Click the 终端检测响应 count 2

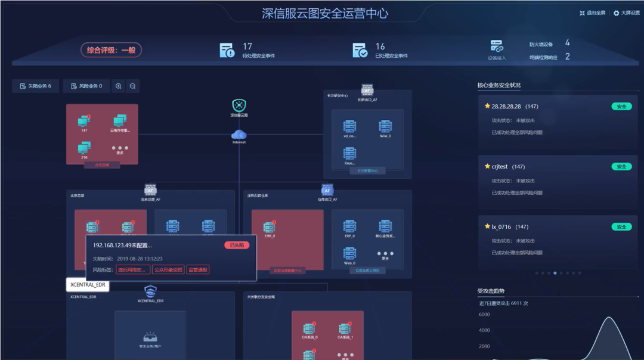pos(567,57)
